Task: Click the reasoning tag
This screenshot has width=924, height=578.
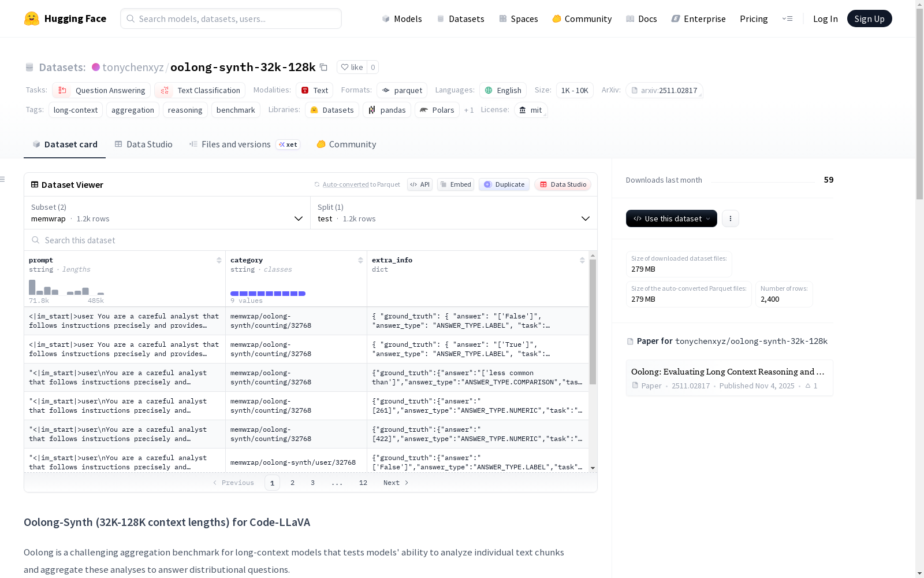Action: [x=185, y=110]
